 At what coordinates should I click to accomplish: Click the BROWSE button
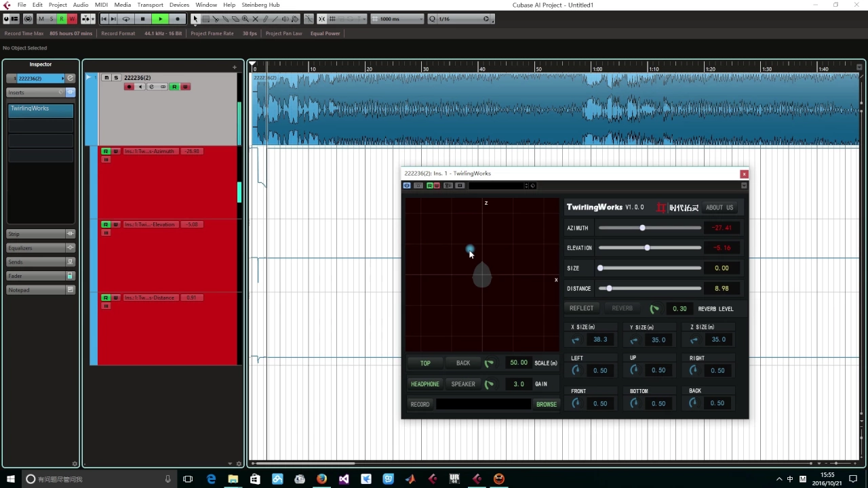[547, 405]
